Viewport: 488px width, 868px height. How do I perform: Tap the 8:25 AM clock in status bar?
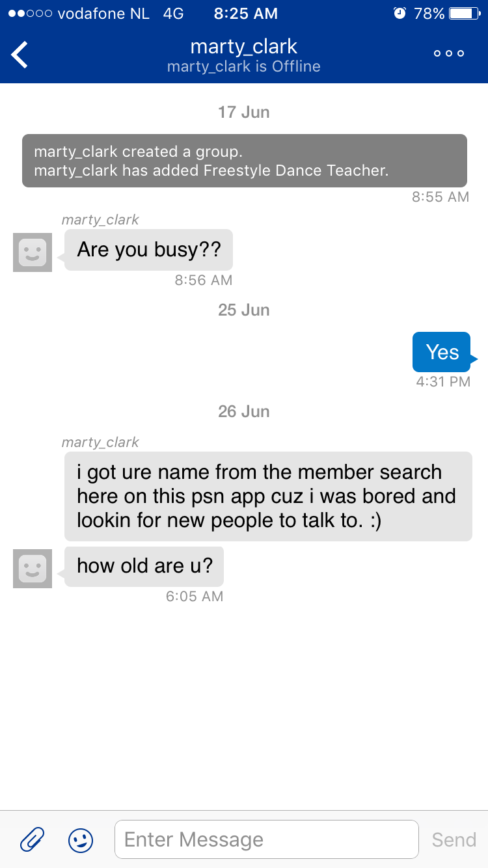click(246, 13)
